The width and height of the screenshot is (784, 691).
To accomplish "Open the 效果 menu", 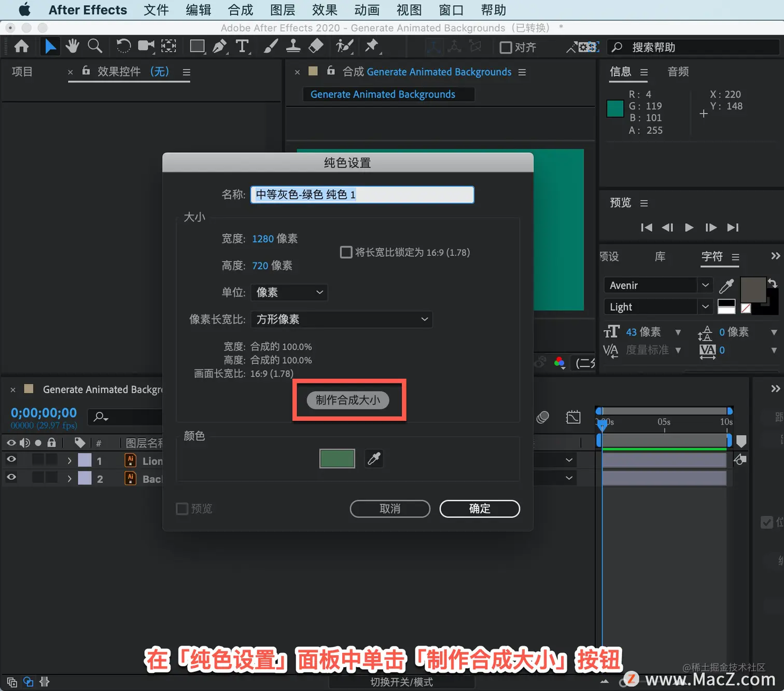I will 325,10.
